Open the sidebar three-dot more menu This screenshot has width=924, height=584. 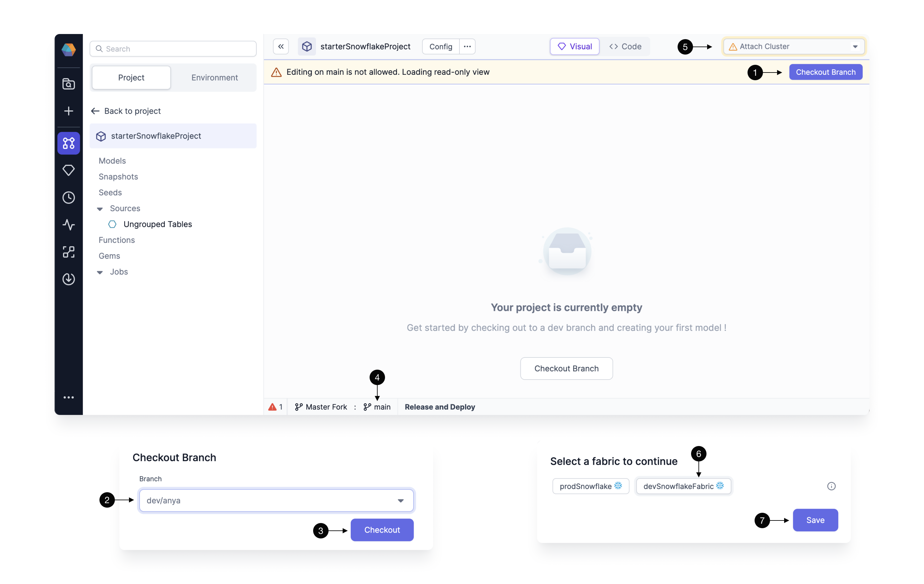click(69, 397)
